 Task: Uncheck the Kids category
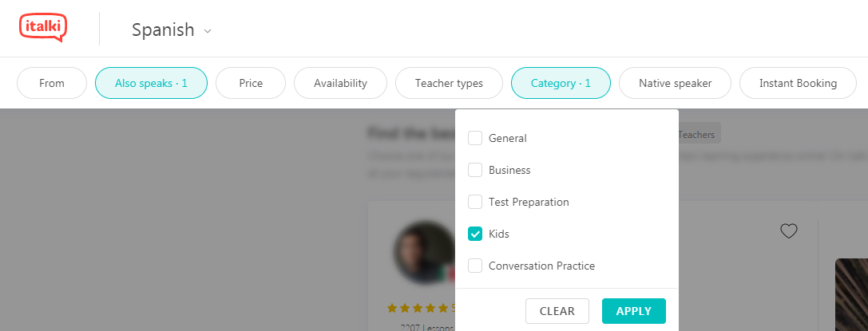475,234
